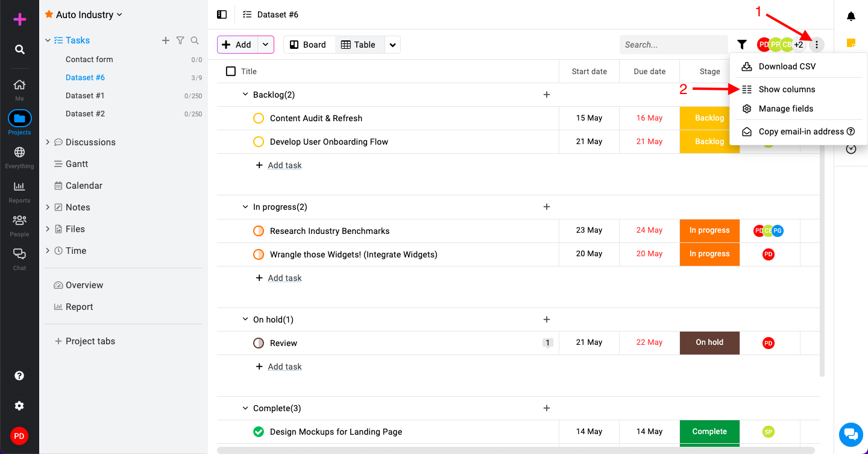The image size is (868, 454).
Task: Open global search in the dark left rail
Action: click(x=20, y=49)
